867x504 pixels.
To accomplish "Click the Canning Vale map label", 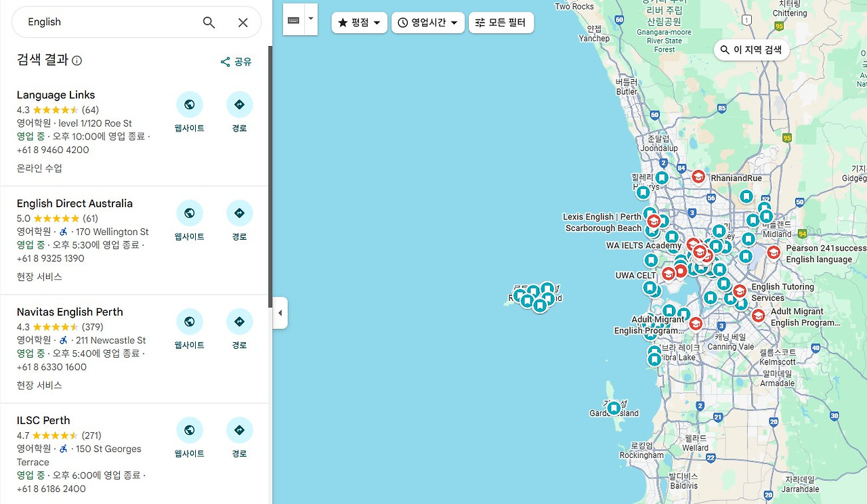I will tap(731, 347).
